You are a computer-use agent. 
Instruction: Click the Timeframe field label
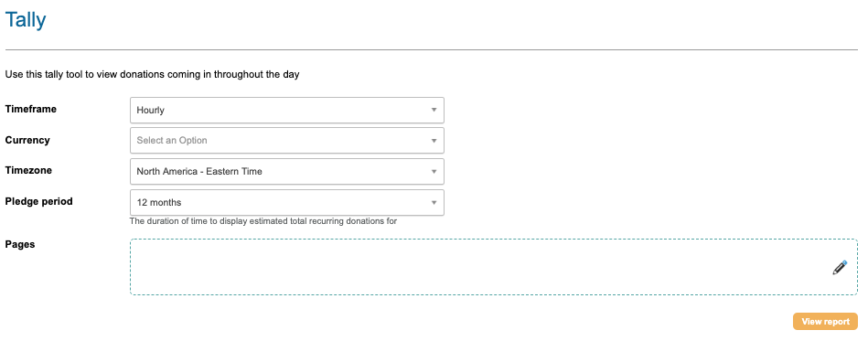31,109
